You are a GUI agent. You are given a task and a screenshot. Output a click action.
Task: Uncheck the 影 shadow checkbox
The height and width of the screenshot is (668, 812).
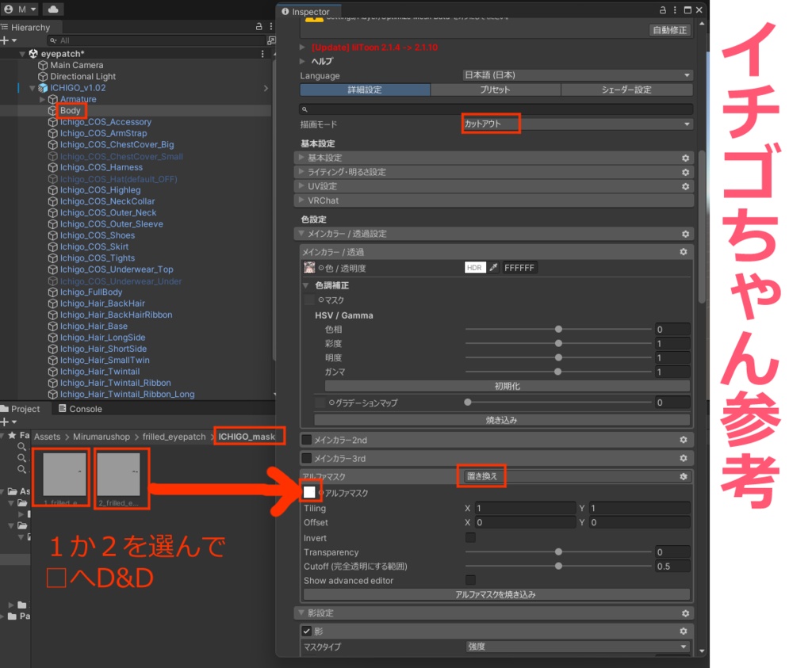(307, 632)
